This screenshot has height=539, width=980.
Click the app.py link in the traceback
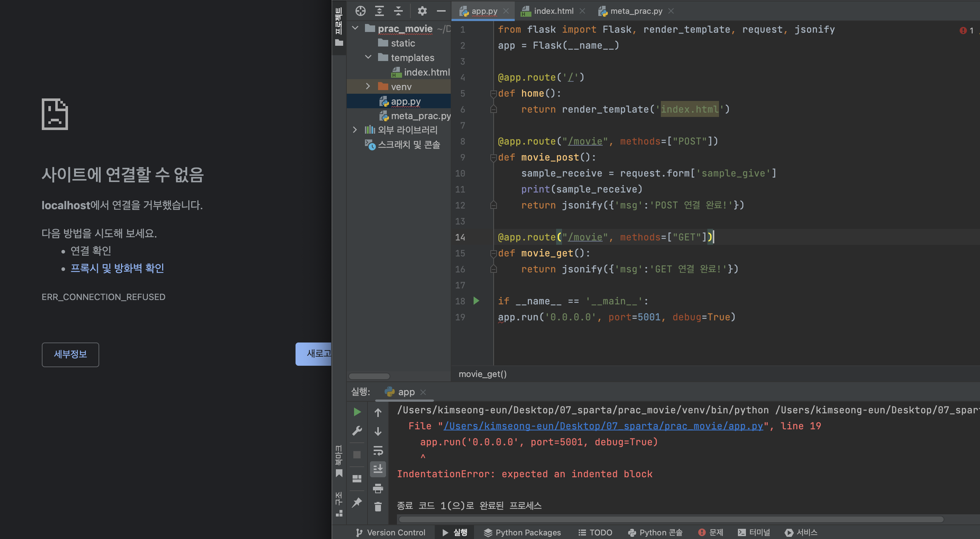[x=603, y=426]
